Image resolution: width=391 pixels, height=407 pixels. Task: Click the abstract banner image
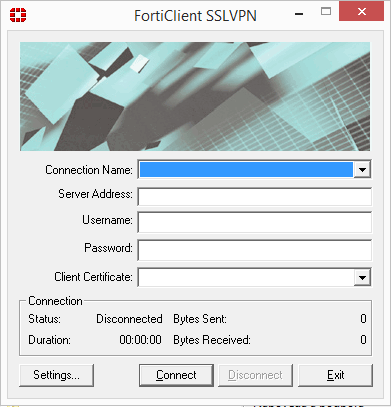tap(195, 96)
